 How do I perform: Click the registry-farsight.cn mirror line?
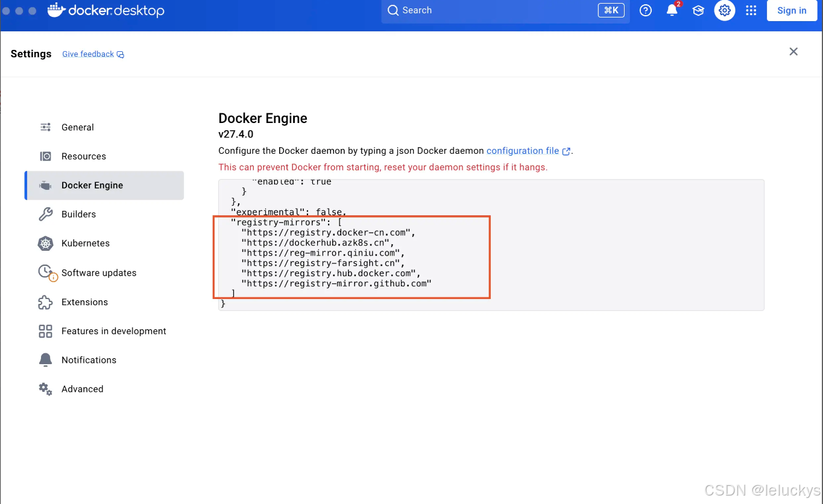tap(323, 263)
